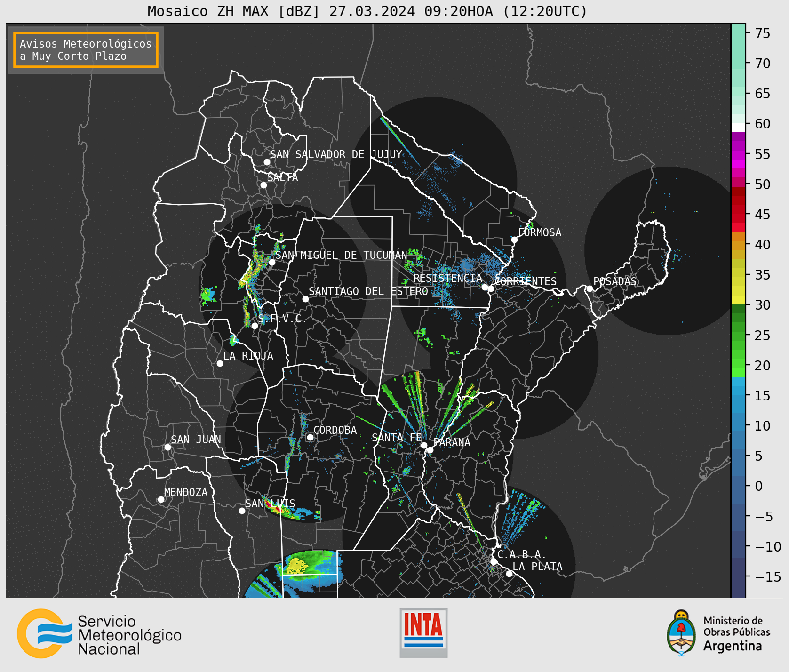Click the orange 40 dBZ color swatch
The height and width of the screenshot is (672, 789).
(738, 245)
